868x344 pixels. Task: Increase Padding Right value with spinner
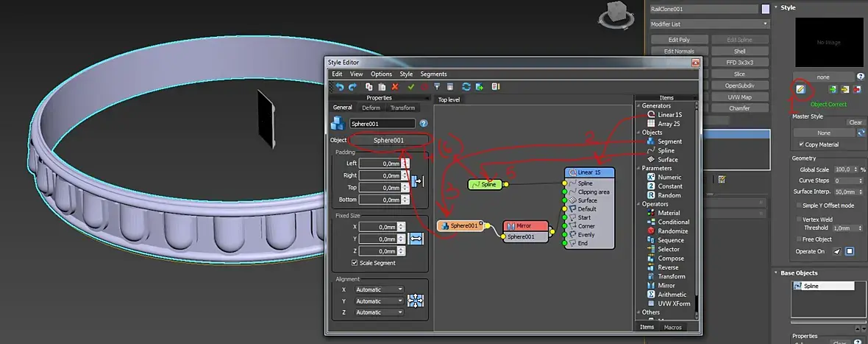tap(404, 173)
